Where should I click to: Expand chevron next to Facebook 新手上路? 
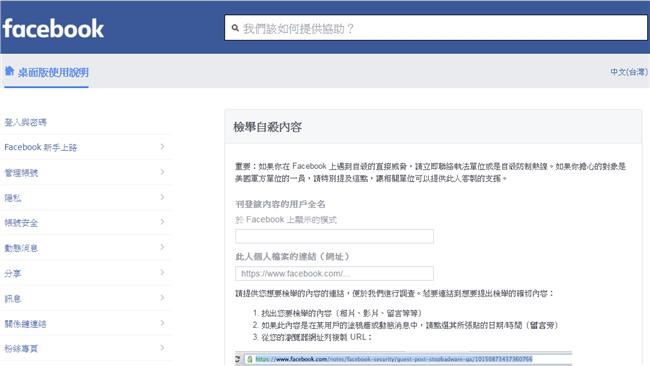coord(162,146)
